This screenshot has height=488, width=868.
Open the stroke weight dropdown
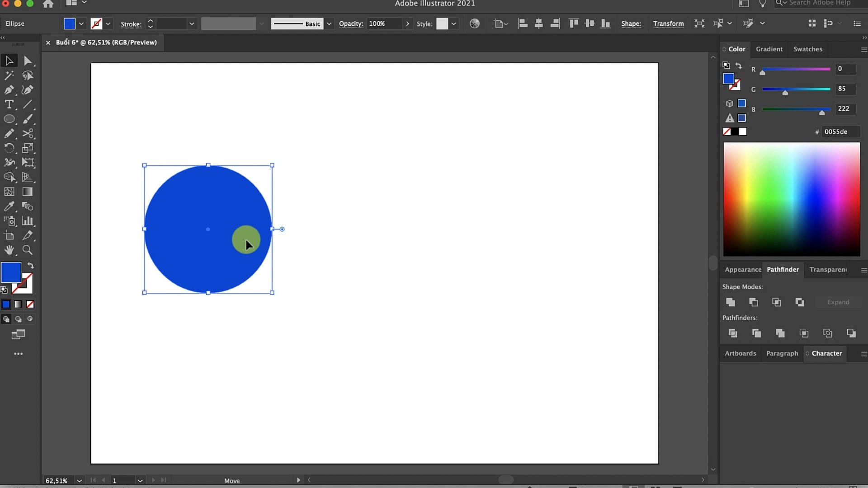(192, 23)
